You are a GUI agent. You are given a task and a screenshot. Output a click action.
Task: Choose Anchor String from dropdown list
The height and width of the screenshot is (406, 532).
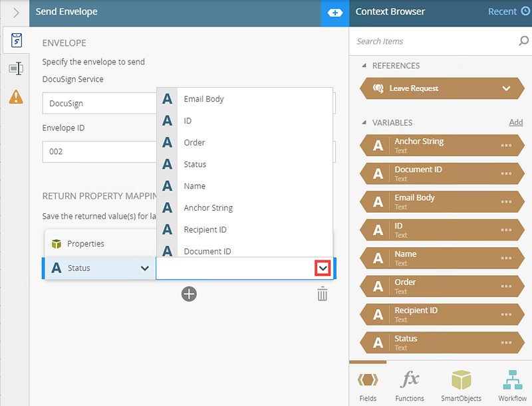coord(245,207)
